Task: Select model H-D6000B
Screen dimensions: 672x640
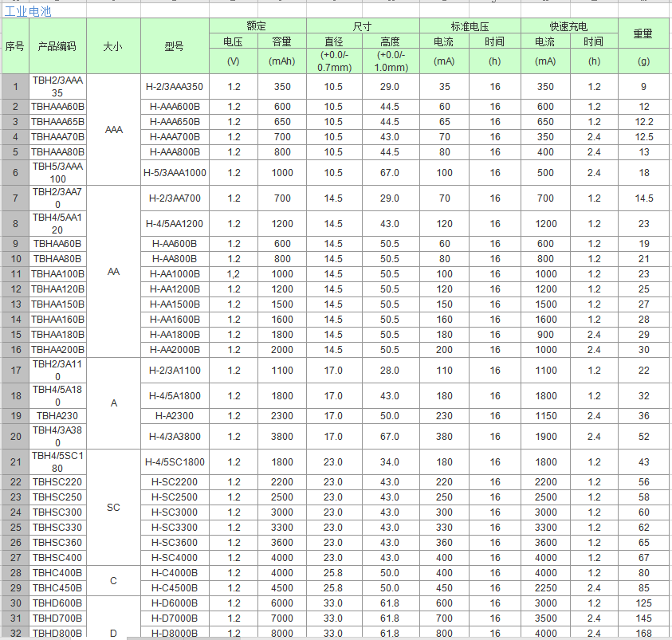Action: click(x=175, y=603)
